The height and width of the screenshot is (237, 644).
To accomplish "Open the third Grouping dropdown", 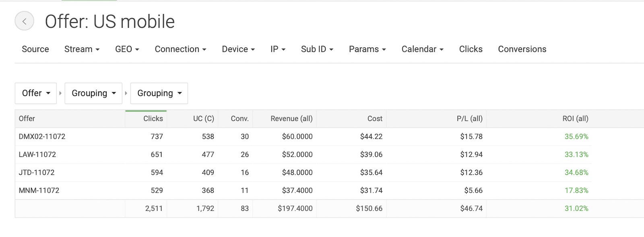I will 159,93.
